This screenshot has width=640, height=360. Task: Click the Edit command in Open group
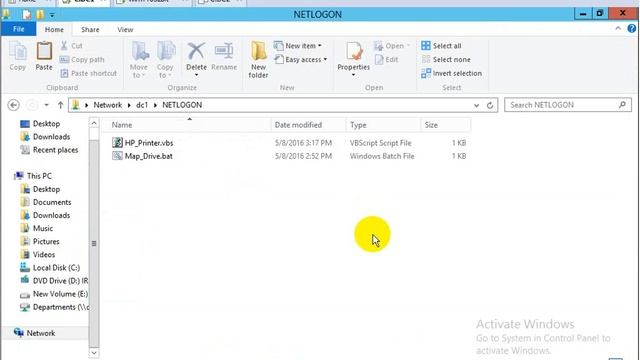386,60
